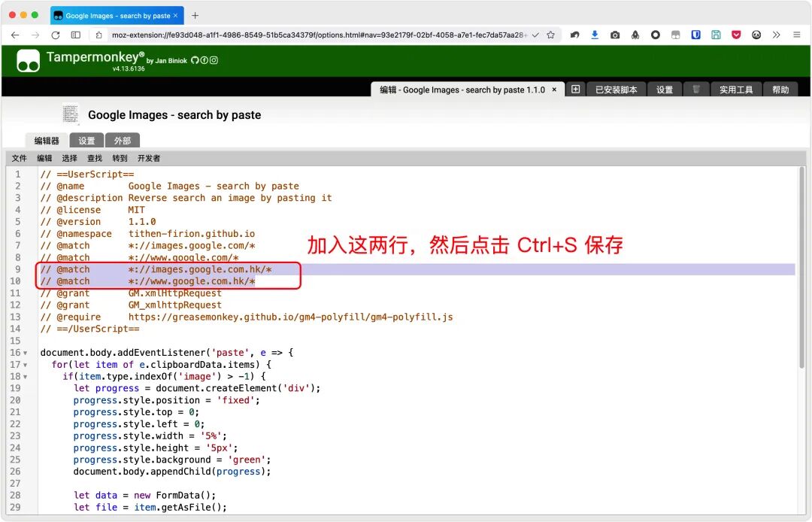Open the 文件 menu in editor
This screenshot has width=812, height=522.
pos(19,159)
